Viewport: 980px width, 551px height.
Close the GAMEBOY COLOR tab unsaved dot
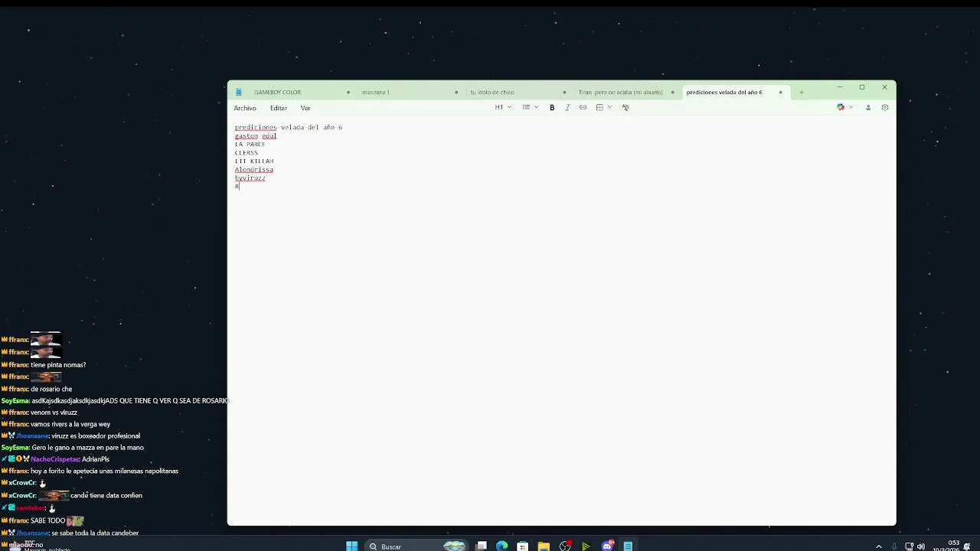pos(348,93)
